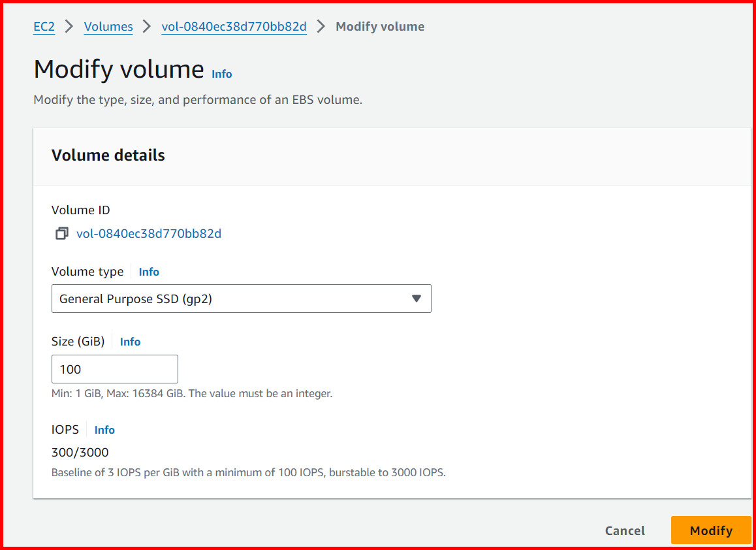
Task: Click the Volume details section header
Action: tap(108, 155)
